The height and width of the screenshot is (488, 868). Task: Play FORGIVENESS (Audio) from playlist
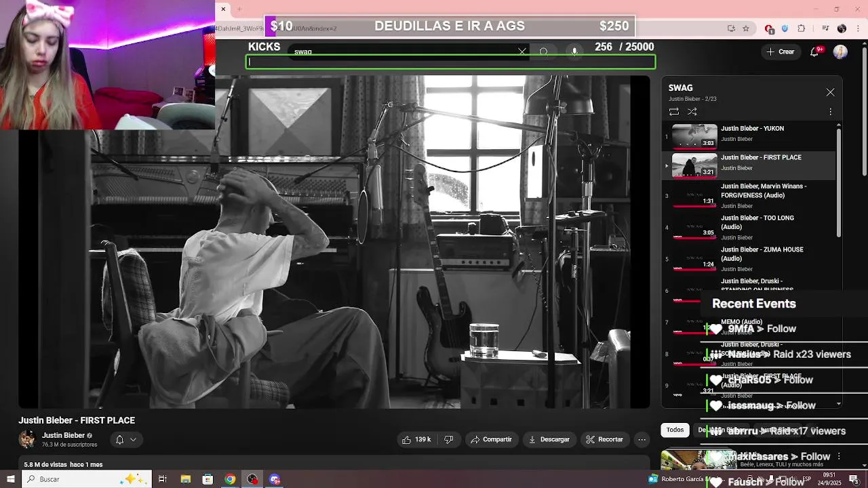(x=749, y=195)
